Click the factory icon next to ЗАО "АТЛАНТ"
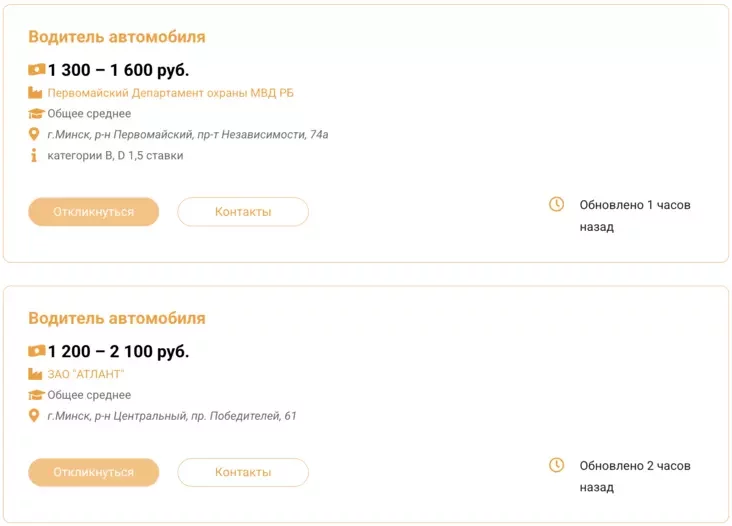Screen dimensions: 732x526 [37, 374]
